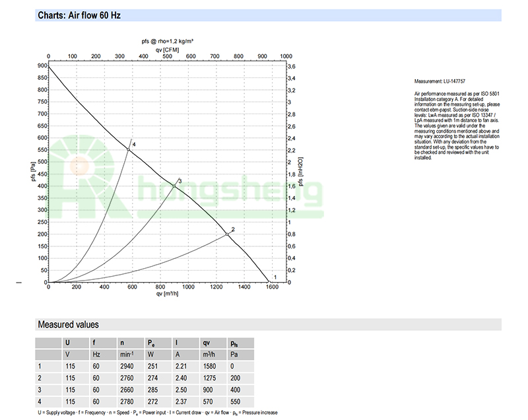The width and height of the screenshot is (528, 420).
Task: Click the speed value "2660" in row 3
Action: (127, 390)
